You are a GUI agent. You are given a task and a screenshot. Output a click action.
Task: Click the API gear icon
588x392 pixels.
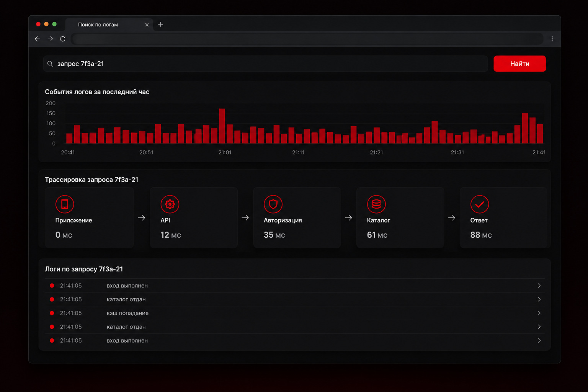click(x=170, y=204)
